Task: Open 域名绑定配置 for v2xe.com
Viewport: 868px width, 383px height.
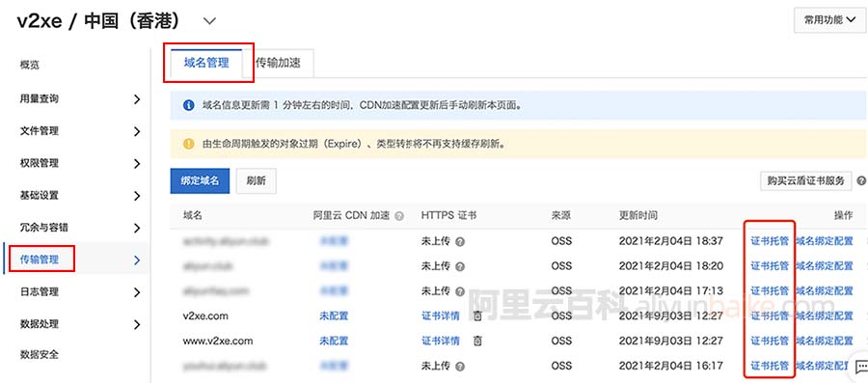Action: (825, 316)
